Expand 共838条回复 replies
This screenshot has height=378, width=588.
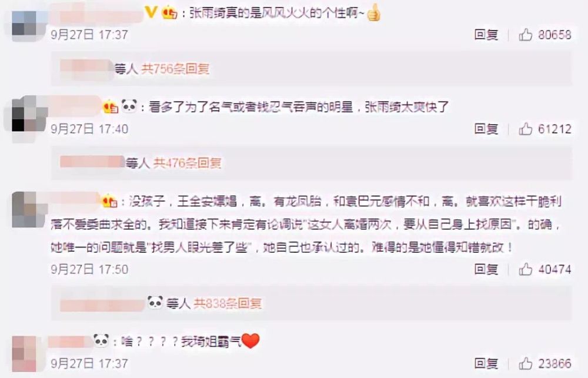[228, 303]
